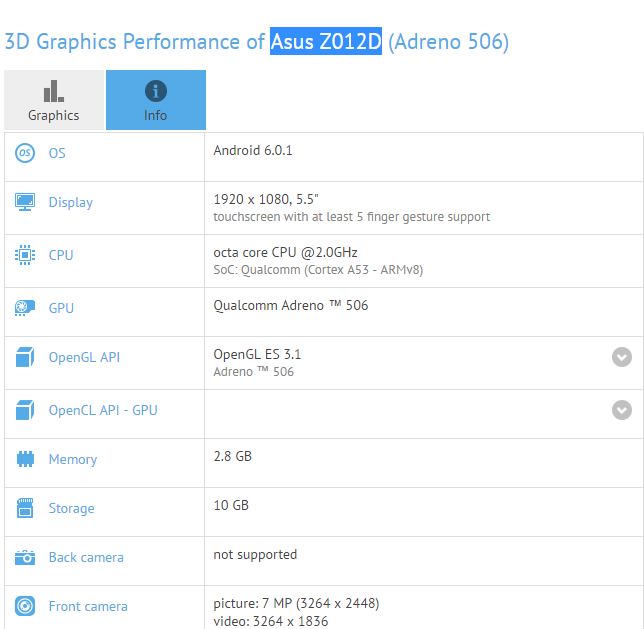Click the OpenGL API cube icon
This screenshot has height=629, width=644.
[25, 357]
